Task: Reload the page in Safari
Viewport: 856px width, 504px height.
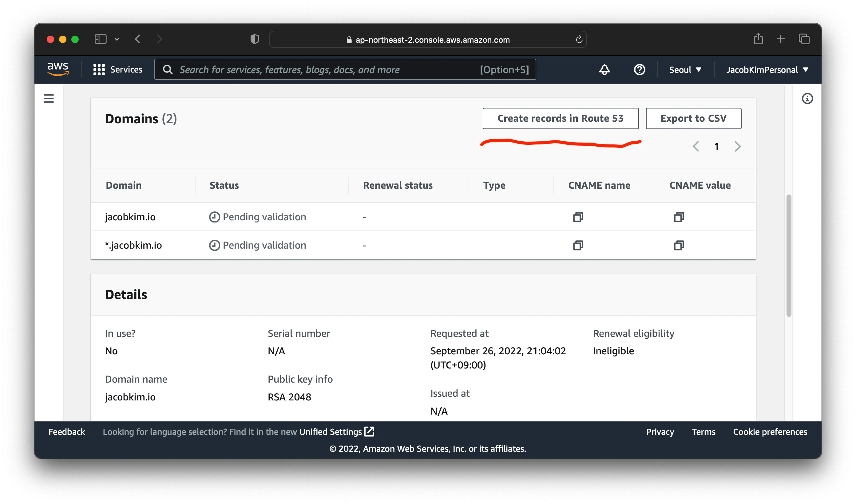Action: tap(579, 39)
